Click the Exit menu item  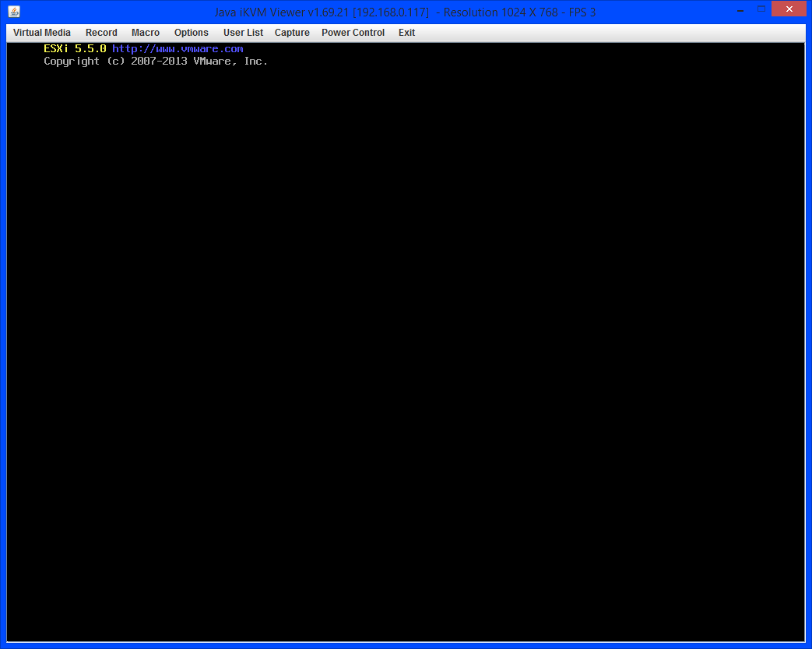click(406, 33)
